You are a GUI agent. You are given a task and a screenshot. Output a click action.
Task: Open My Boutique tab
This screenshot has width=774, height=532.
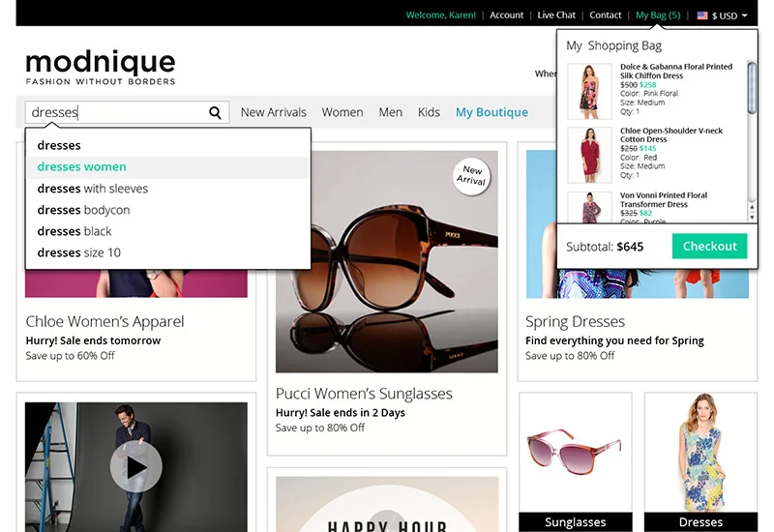coord(491,112)
